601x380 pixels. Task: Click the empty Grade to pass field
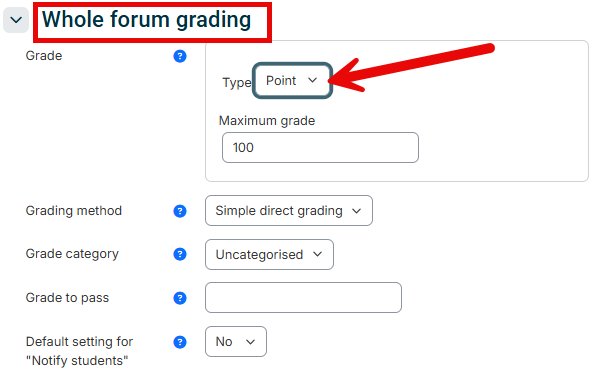pyautogui.click(x=303, y=298)
